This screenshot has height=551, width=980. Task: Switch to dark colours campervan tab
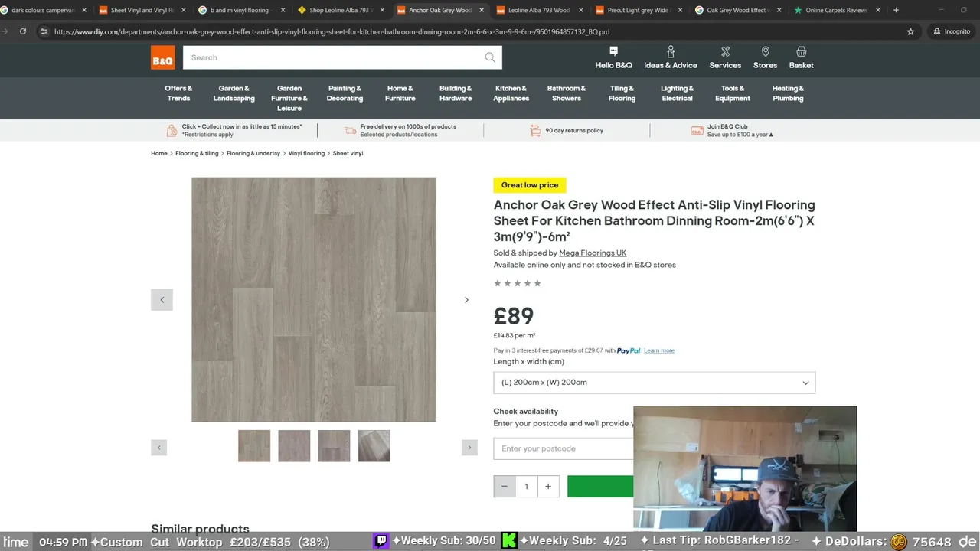(x=42, y=10)
